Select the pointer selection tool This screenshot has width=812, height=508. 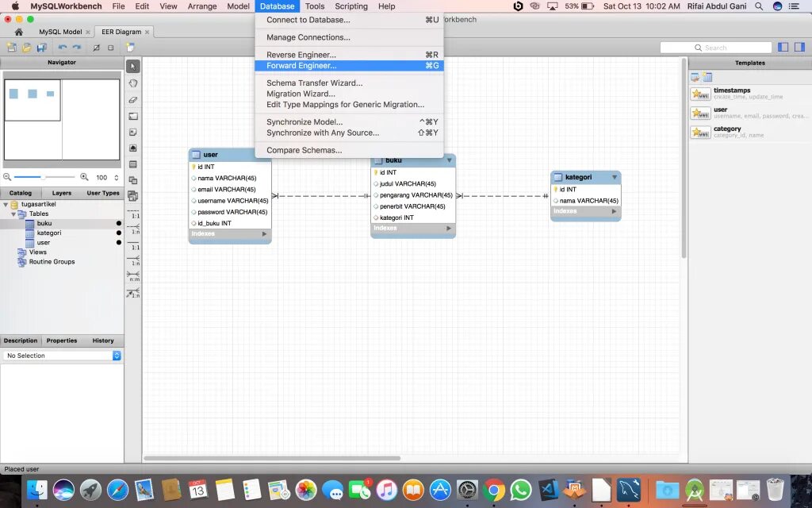point(133,67)
